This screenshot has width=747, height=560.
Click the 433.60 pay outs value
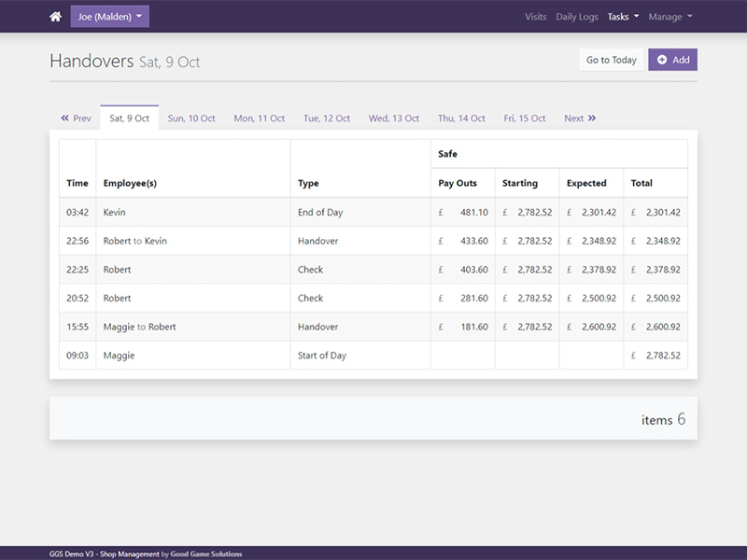coord(474,241)
